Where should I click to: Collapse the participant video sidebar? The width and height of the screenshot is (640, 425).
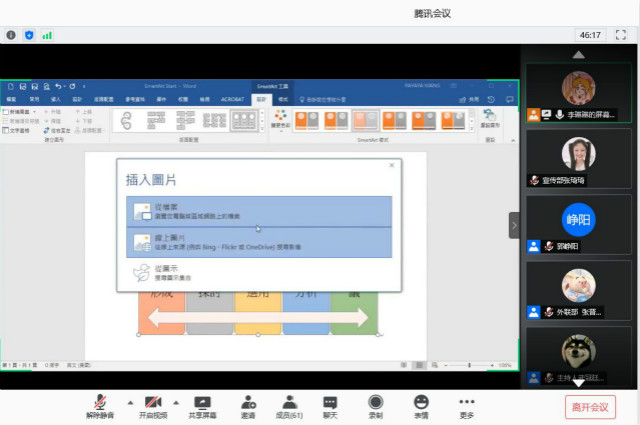(514, 225)
